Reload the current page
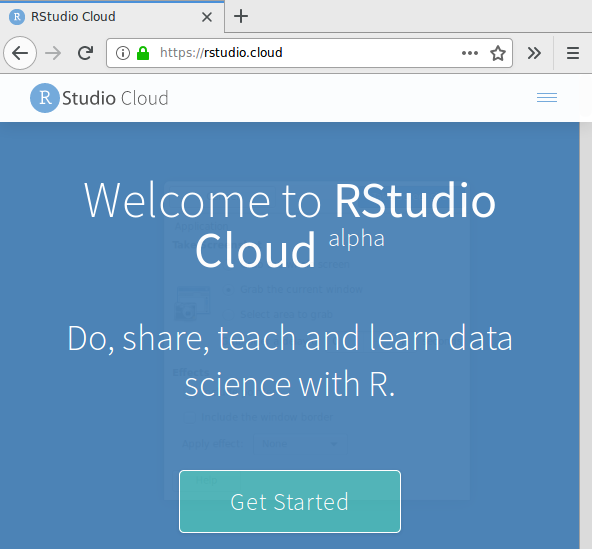 pyautogui.click(x=86, y=53)
